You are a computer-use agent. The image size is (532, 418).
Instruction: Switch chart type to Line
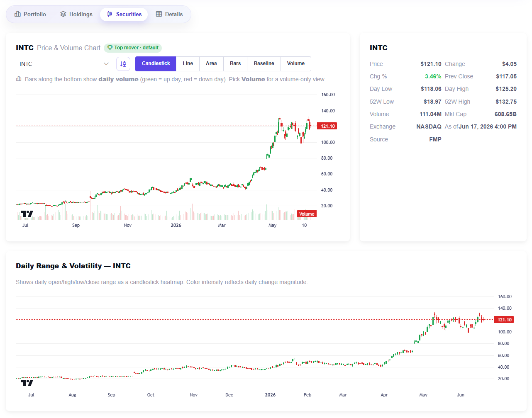coord(188,64)
